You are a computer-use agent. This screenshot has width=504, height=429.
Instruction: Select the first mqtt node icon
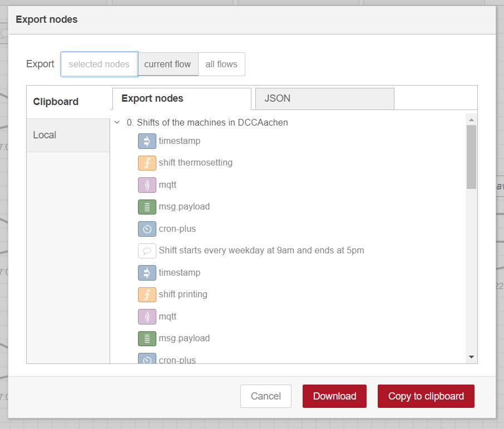pos(147,184)
